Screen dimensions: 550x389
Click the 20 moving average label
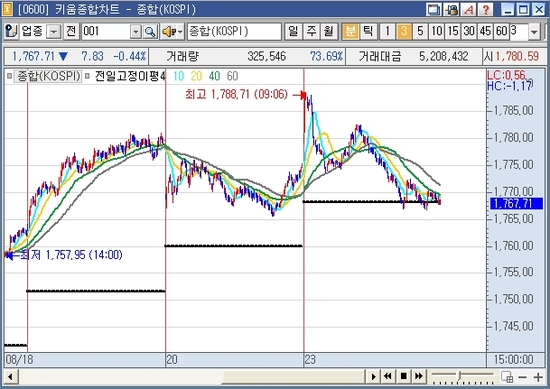pos(196,76)
